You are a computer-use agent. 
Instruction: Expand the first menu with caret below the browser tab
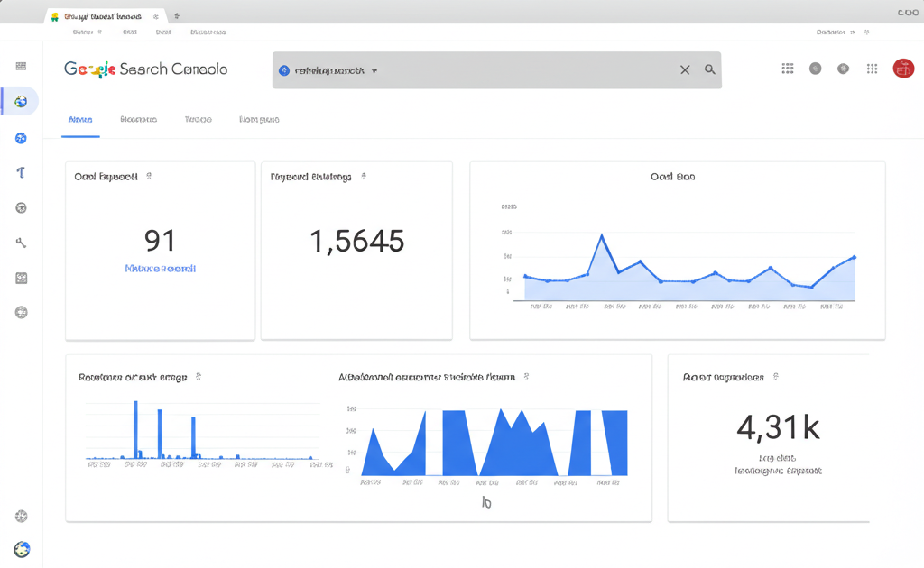(x=88, y=32)
